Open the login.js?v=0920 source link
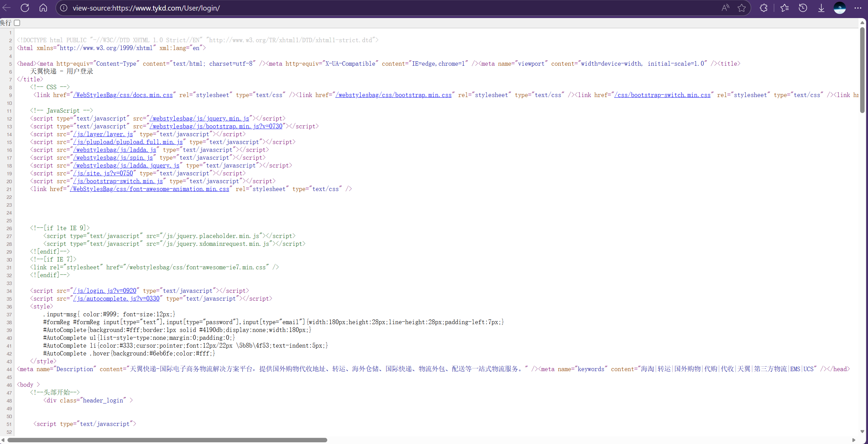 click(105, 291)
